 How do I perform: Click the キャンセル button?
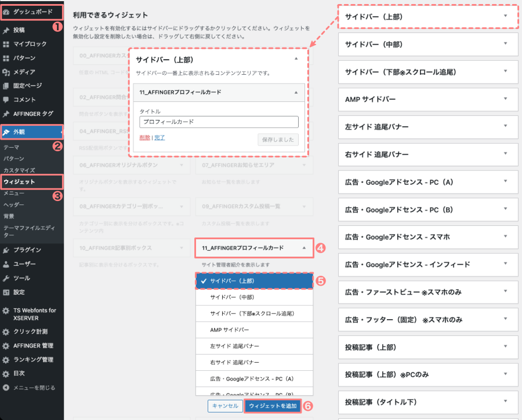(225, 406)
